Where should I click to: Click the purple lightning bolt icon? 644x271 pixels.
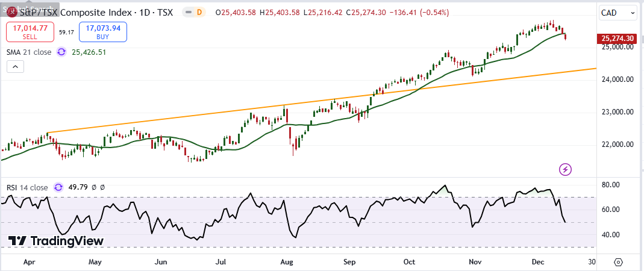tap(565, 169)
